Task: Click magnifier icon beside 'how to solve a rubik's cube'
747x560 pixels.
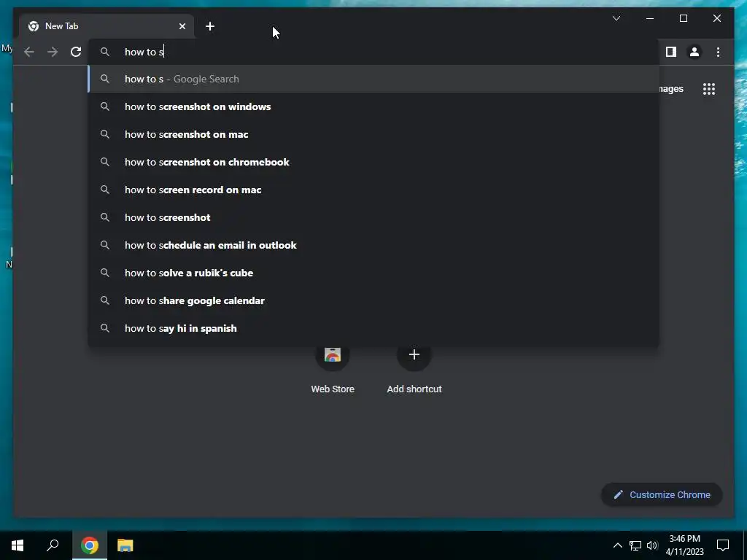Action: 105,273
